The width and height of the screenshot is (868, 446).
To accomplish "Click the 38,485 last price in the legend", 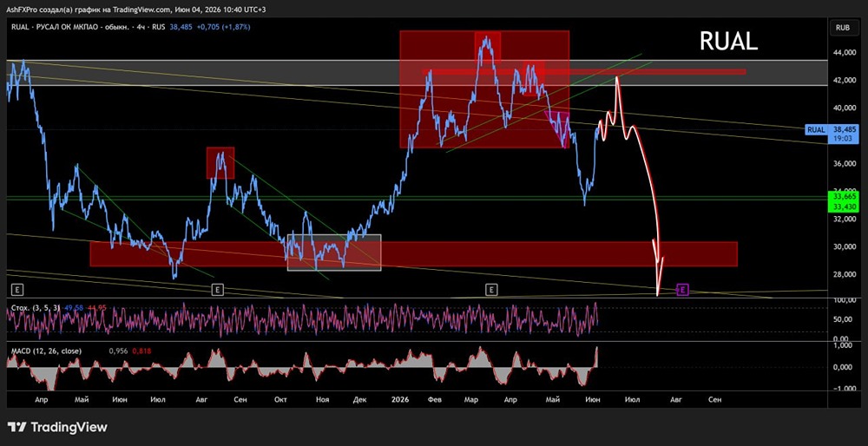I will click(182, 26).
